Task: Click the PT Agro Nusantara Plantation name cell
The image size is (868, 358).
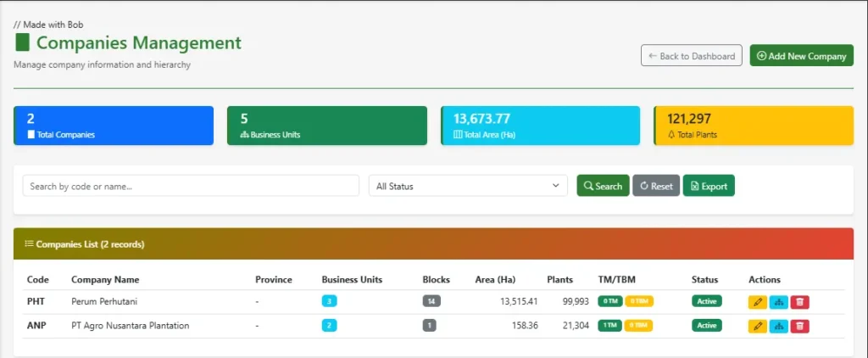Action: (x=130, y=325)
